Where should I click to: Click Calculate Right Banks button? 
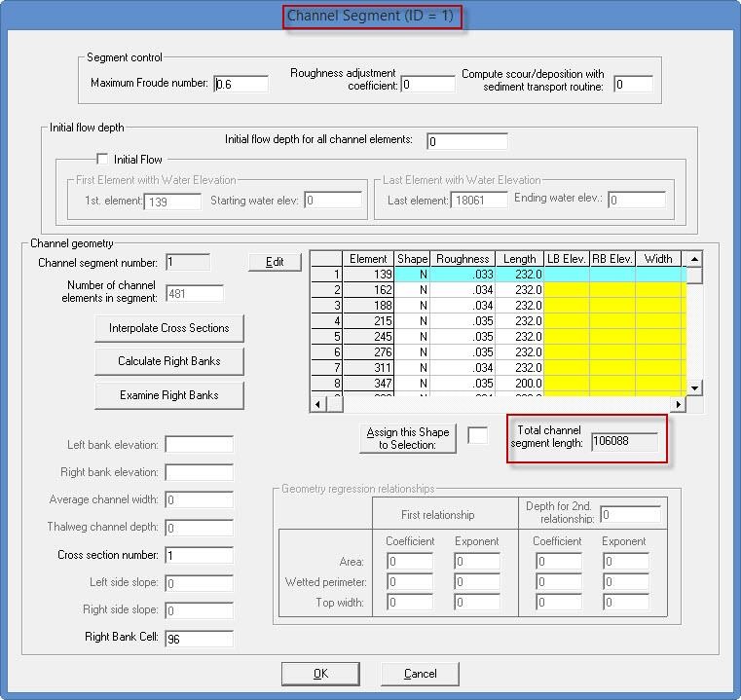point(168,361)
